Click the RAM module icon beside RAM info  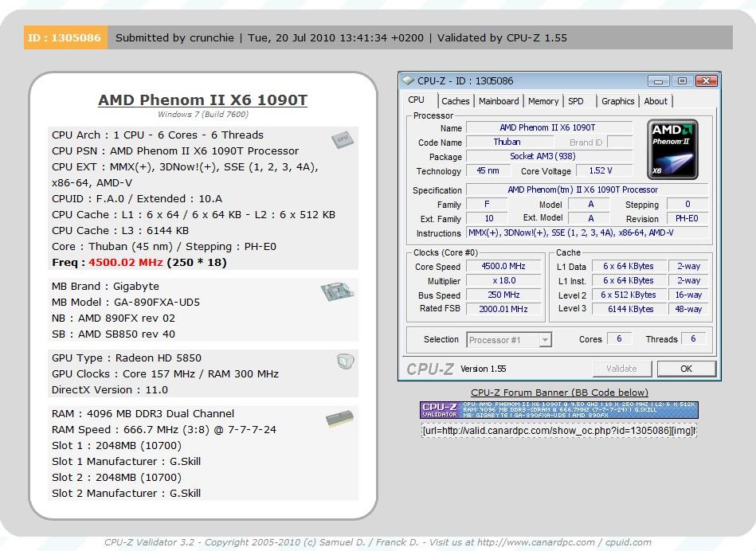click(339, 419)
